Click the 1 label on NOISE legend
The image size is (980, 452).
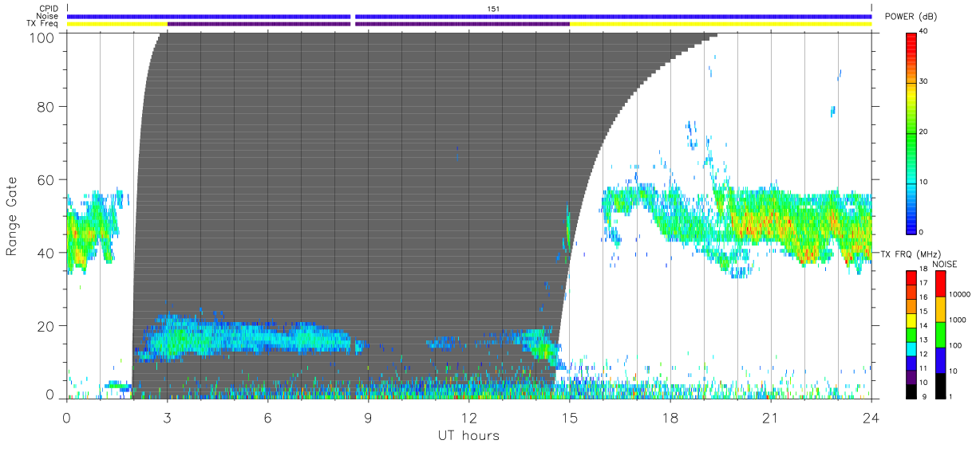pyautogui.click(x=949, y=396)
